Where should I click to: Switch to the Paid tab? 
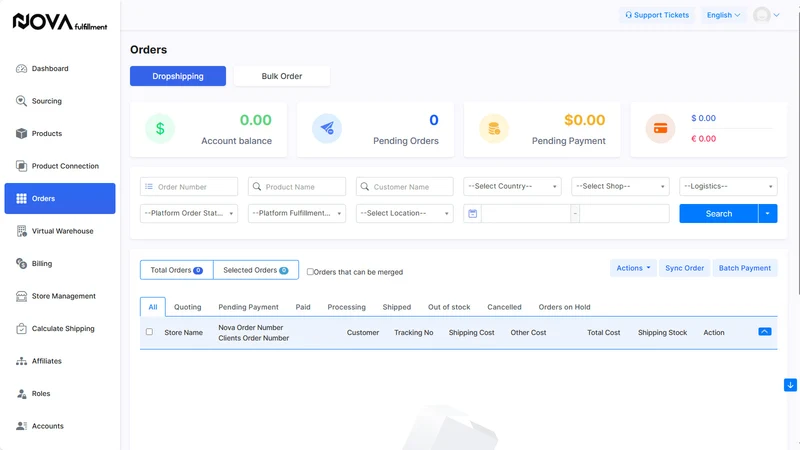pos(303,307)
